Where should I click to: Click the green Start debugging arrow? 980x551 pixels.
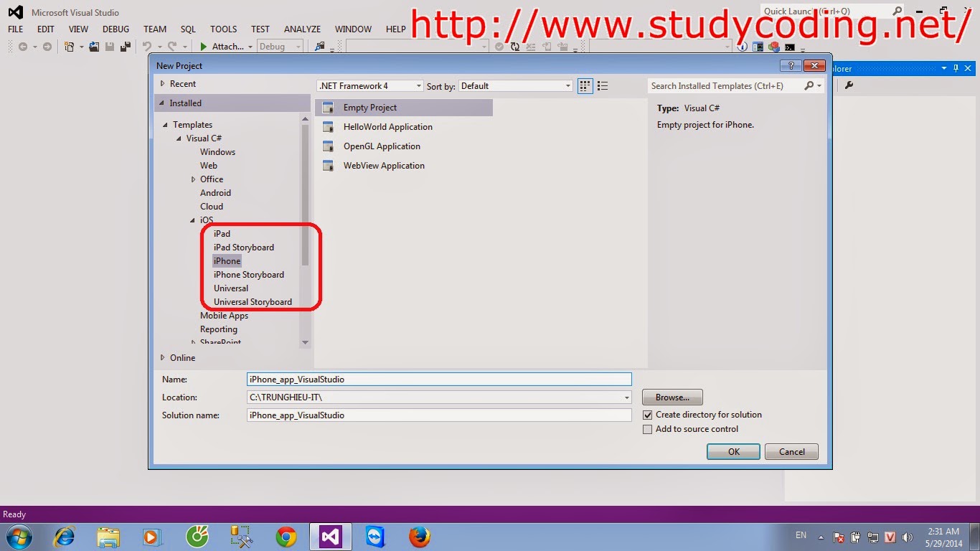[x=204, y=47]
